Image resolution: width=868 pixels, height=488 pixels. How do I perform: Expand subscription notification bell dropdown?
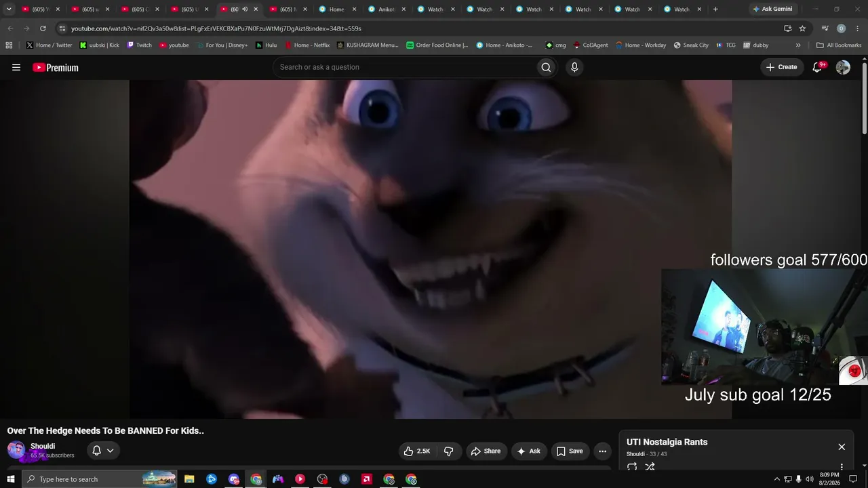[103, 451]
